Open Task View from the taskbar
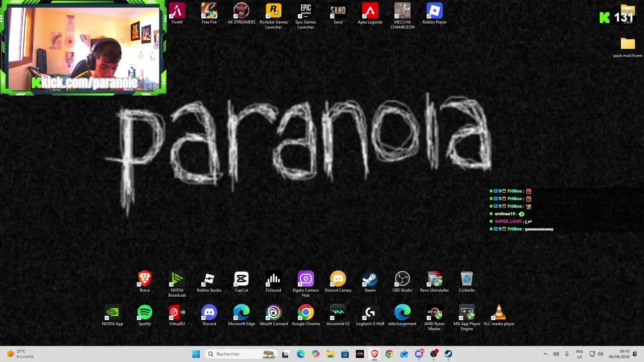 [x=285, y=354]
